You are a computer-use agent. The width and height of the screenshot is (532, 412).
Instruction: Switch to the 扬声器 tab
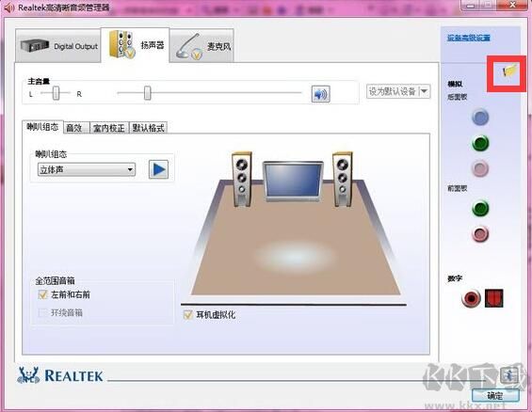click(x=136, y=45)
